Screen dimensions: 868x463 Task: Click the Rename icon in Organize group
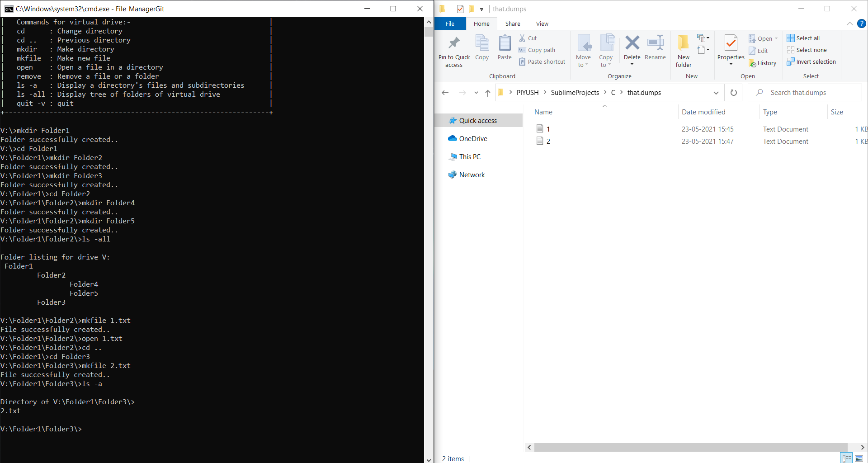pos(655,47)
